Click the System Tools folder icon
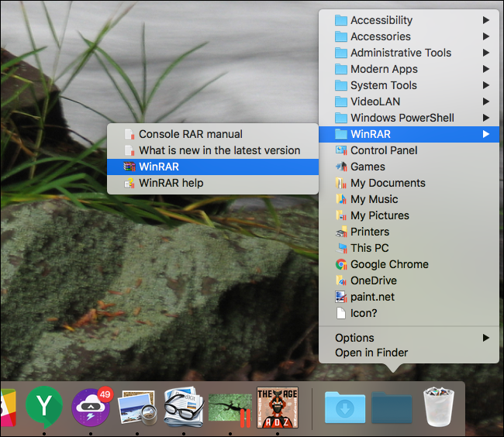The height and width of the screenshot is (437, 504). tap(340, 85)
